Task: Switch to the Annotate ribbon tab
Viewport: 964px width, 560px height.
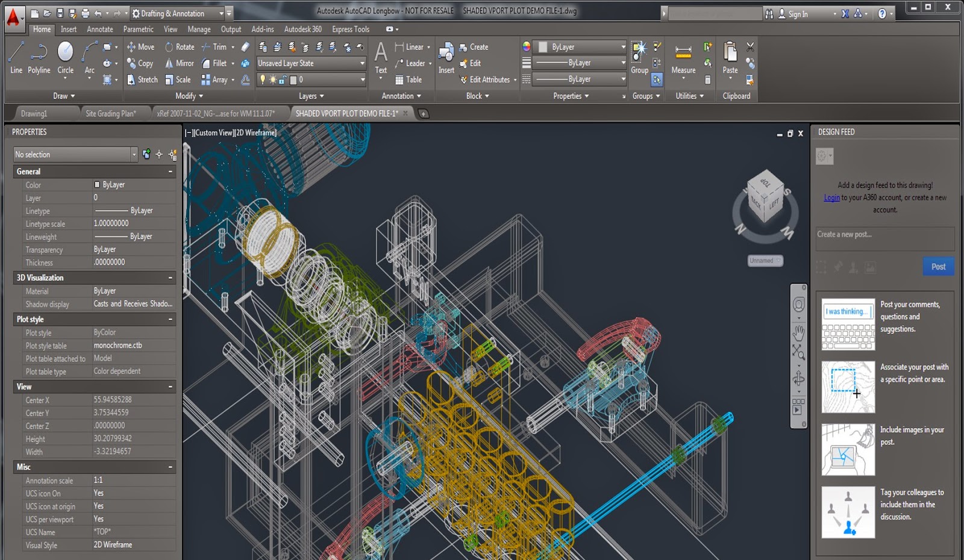Action: tap(100, 30)
